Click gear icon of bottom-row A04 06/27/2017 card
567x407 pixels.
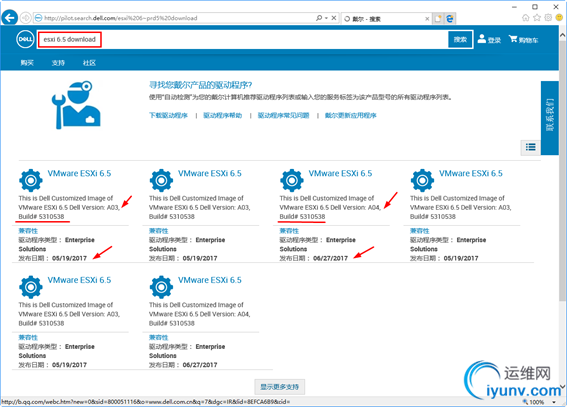161,287
